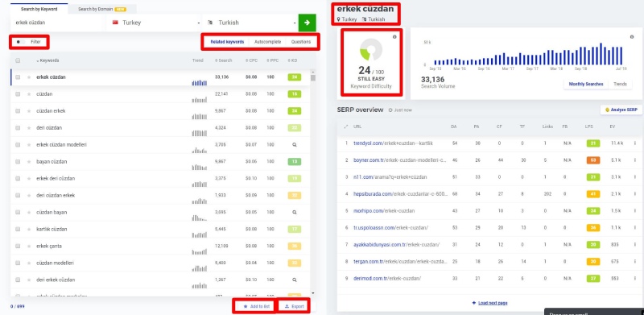This screenshot has height=315, width=644.
Task: Check the 'erkek cüzdan modelleri' row checkbox
Action: tap(18, 145)
